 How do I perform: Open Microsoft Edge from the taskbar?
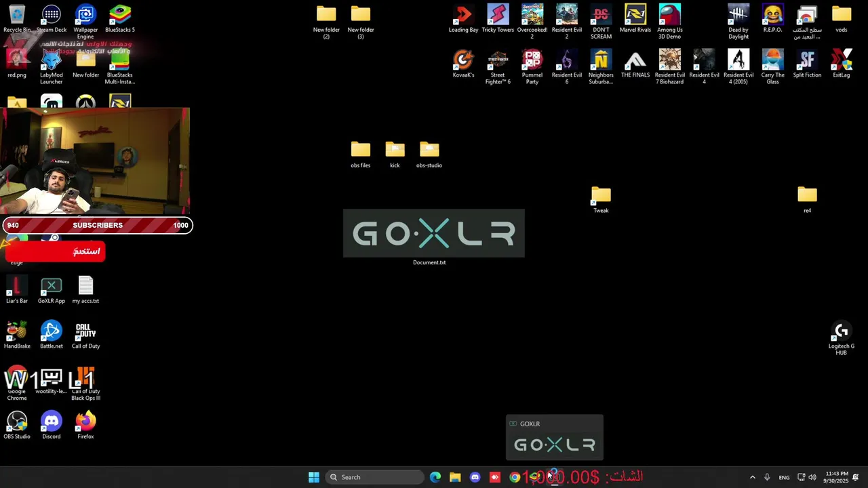pyautogui.click(x=435, y=477)
